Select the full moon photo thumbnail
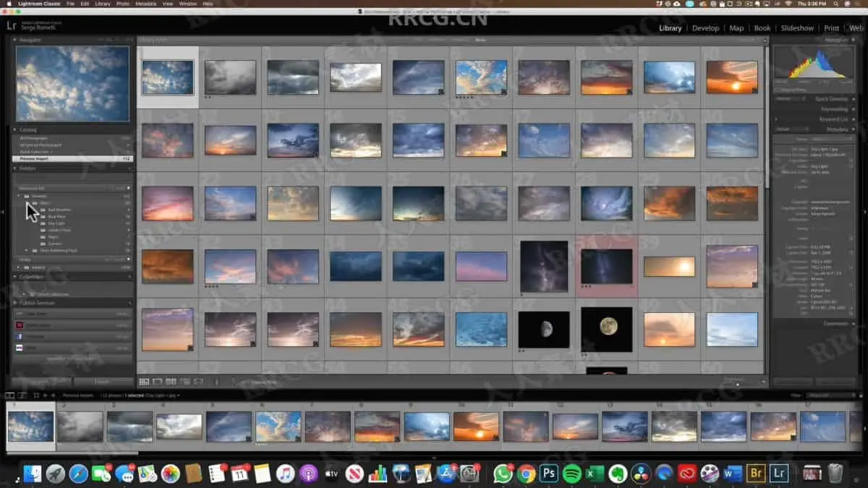This screenshot has width=868, height=488. [606, 330]
